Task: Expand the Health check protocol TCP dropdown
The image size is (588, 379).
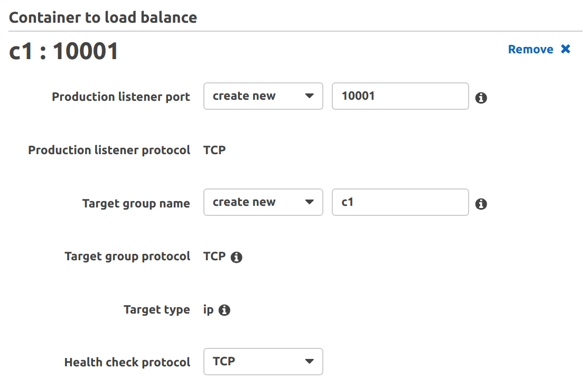Action: click(263, 362)
